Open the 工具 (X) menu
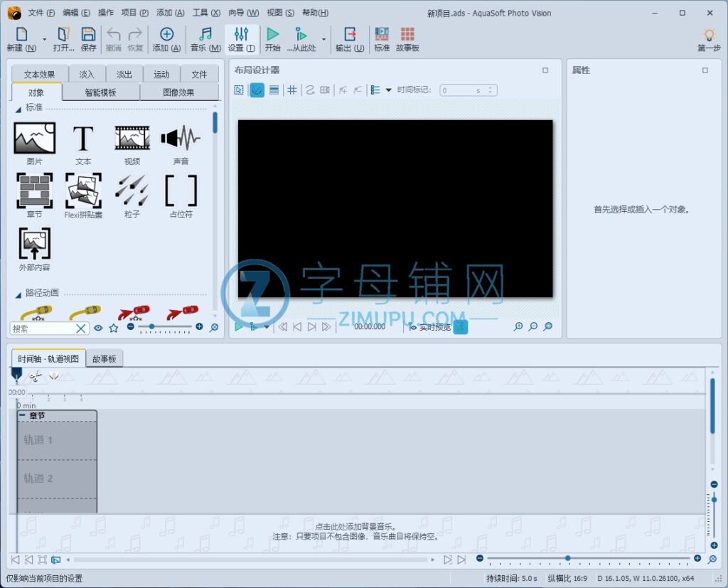Screen dimensions: 728x588 (x=207, y=13)
